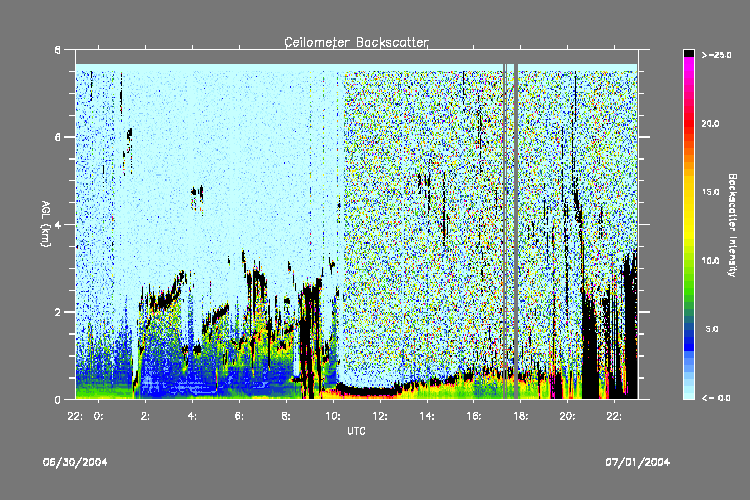Click the '8:' x-axis tick label
This screenshot has height=500, width=750.
pos(286,416)
